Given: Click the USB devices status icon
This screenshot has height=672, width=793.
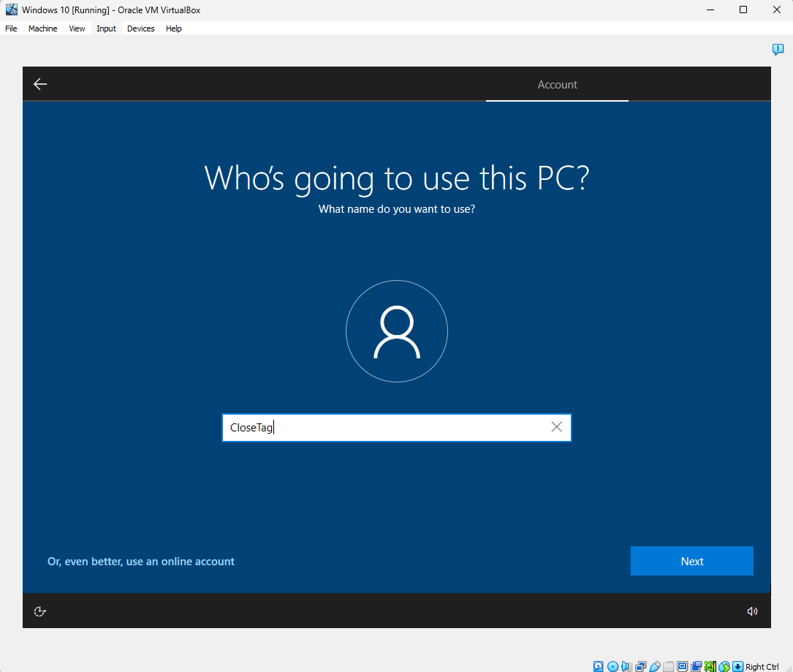Looking at the screenshot, I should [654, 666].
